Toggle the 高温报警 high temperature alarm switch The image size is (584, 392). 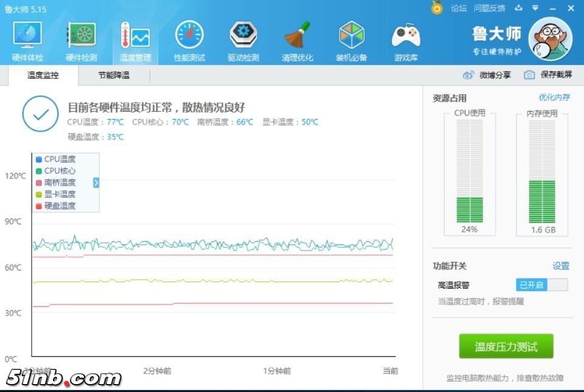click(x=541, y=285)
